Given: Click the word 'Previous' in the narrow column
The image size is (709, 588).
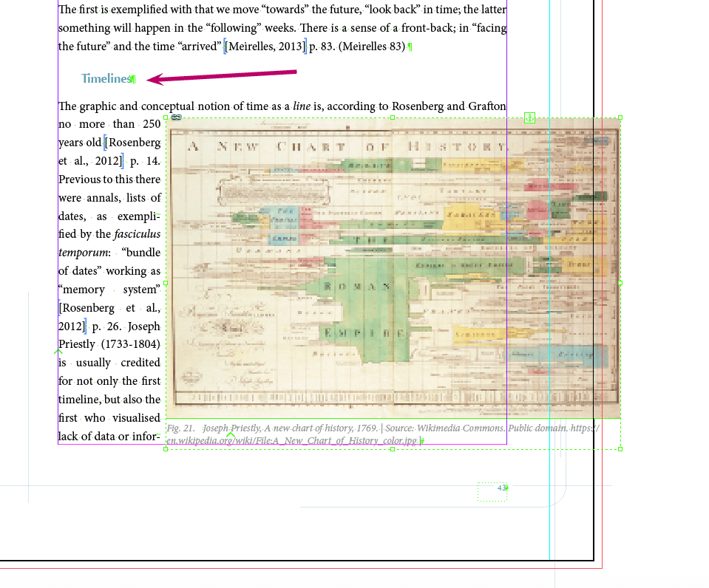Looking at the screenshot, I should tap(78, 180).
